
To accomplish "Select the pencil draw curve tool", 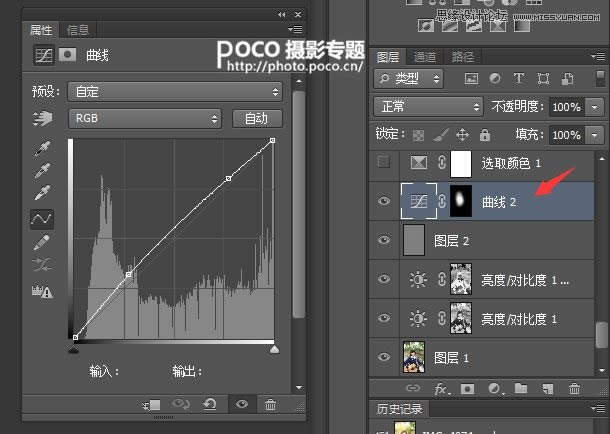I will (x=42, y=242).
